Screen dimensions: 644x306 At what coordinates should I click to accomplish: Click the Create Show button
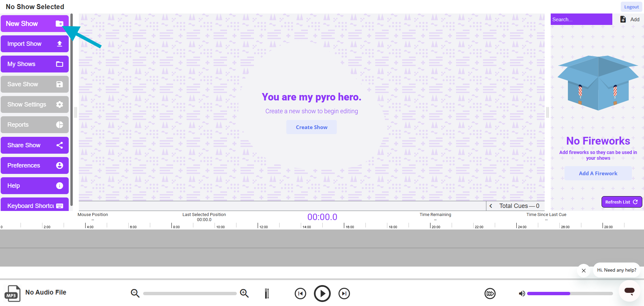pyautogui.click(x=311, y=127)
